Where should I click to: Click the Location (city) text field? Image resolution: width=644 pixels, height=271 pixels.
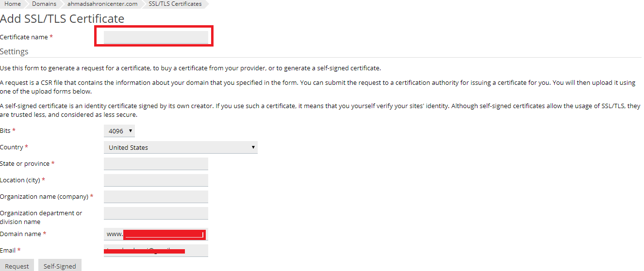coord(156,180)
